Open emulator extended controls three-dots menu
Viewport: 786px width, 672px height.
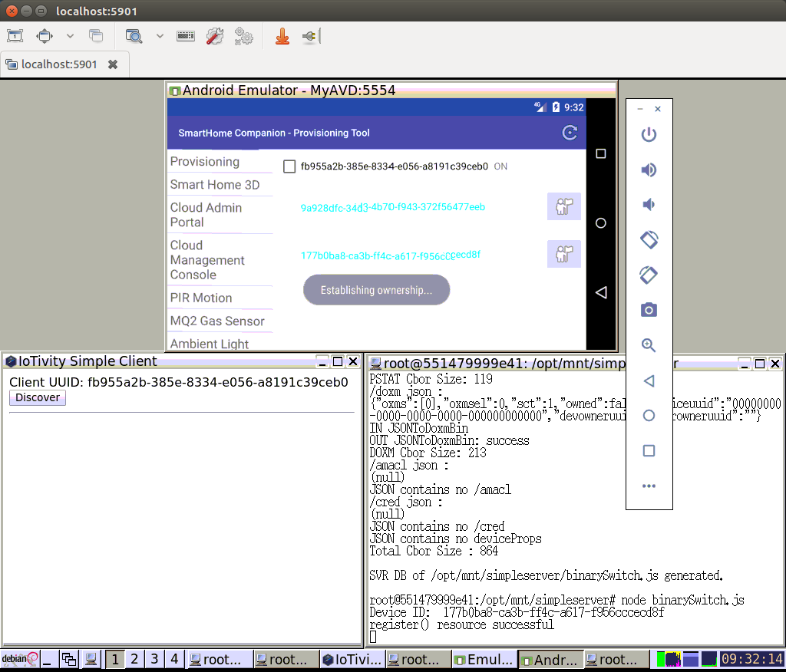point(649,486)
